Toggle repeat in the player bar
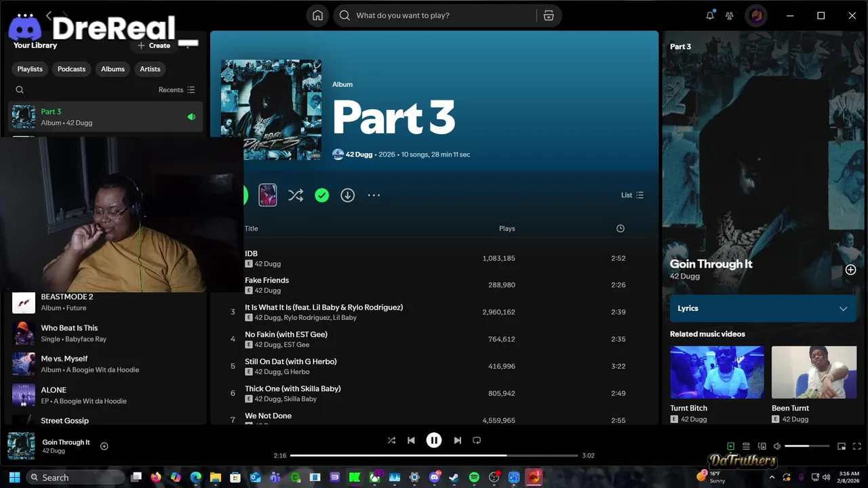This screenshot has width=868, height=488. pos(477,440)
